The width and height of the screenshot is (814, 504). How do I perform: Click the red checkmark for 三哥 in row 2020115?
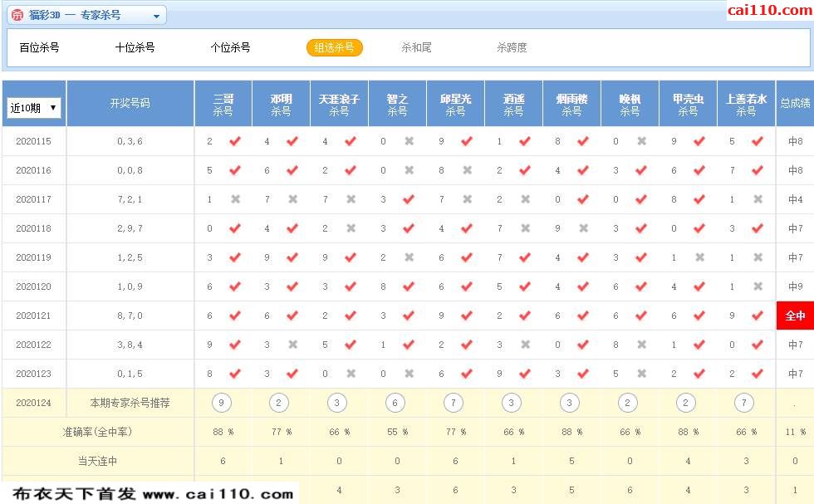235,140
